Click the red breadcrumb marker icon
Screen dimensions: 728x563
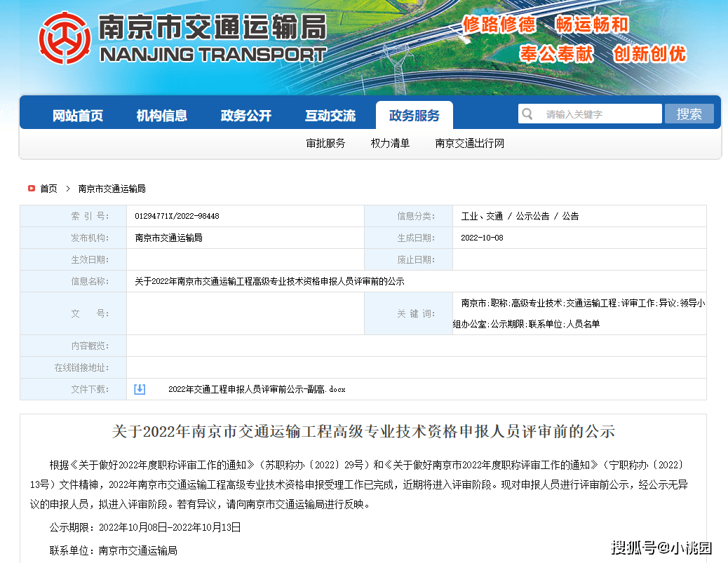point(32,189)
